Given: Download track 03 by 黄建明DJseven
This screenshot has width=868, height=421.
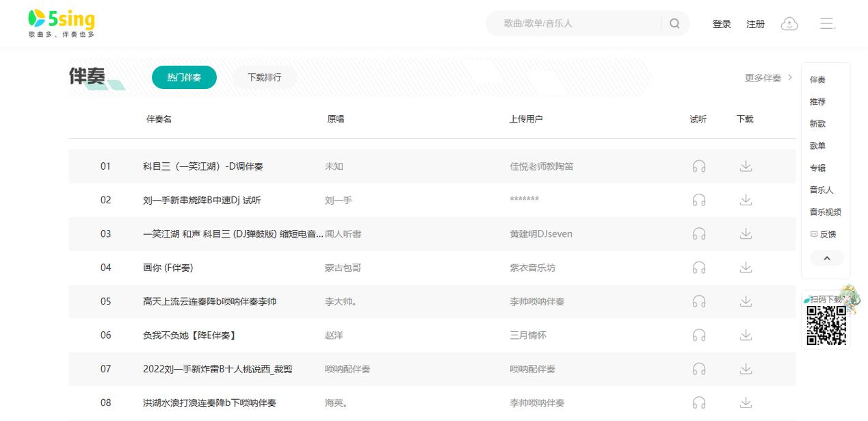Looking at the screenshot, I should [746, 234].
